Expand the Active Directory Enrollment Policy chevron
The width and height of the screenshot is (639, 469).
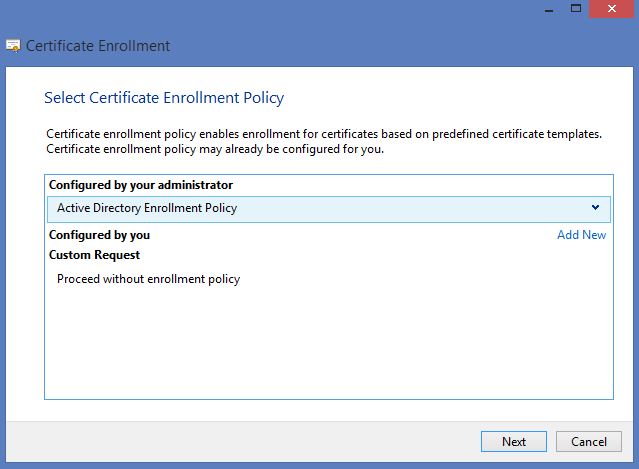pyautogui.click(x=595, y=208)
